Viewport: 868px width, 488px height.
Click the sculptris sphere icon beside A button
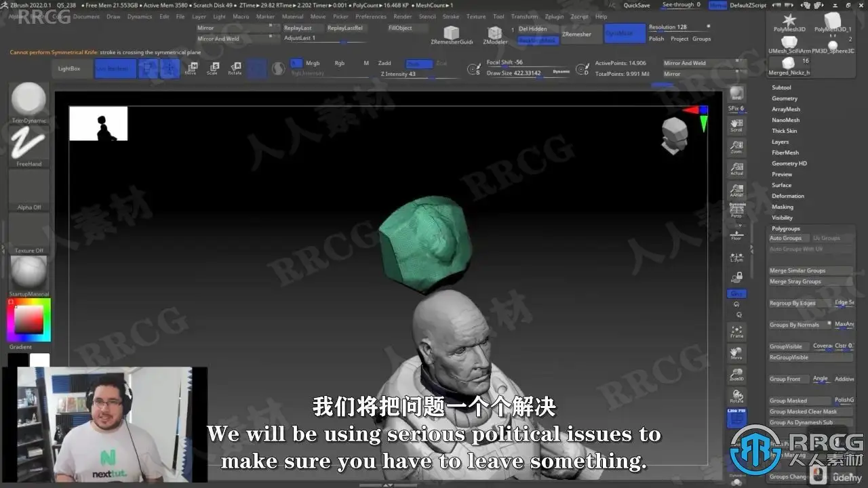coord(278,68)
